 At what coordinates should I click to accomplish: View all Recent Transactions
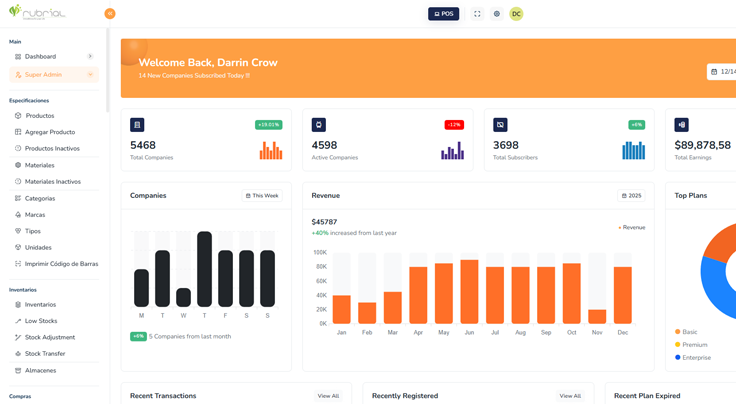[328, 396]
